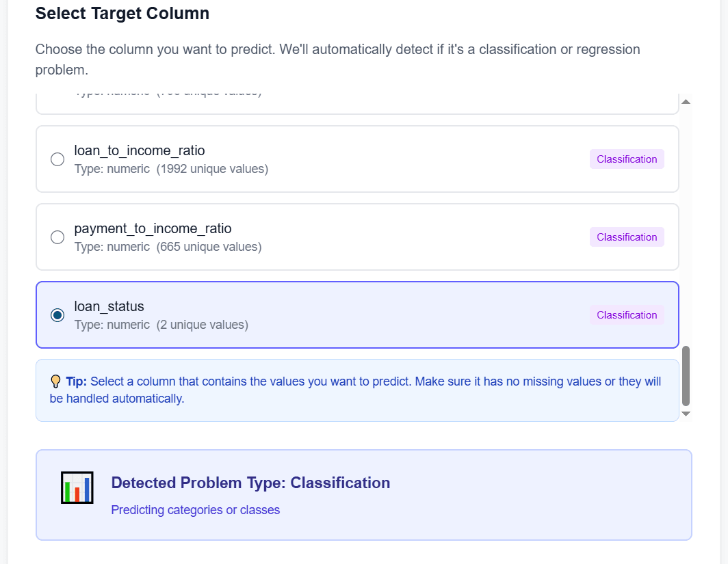Select the payment_to_income_ratio radio button
The image size is (728, 564).
click(57, 237)
